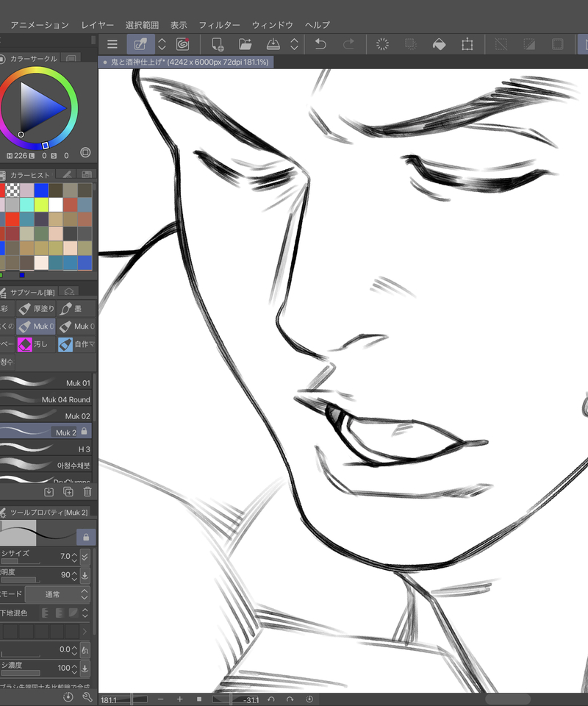The image size is (588, 706).
Task: Delete the sub tool with trash icon
Action: 87,492
